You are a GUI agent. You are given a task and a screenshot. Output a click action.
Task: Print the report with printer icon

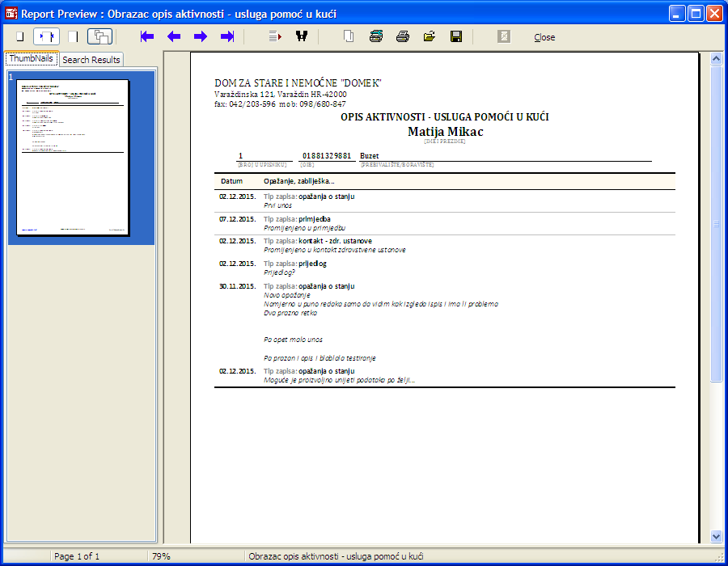point(403,36)
